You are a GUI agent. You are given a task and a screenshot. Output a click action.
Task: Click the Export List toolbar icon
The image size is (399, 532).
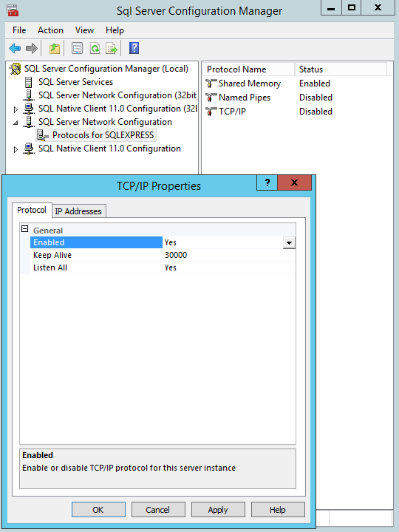(112, 49)
